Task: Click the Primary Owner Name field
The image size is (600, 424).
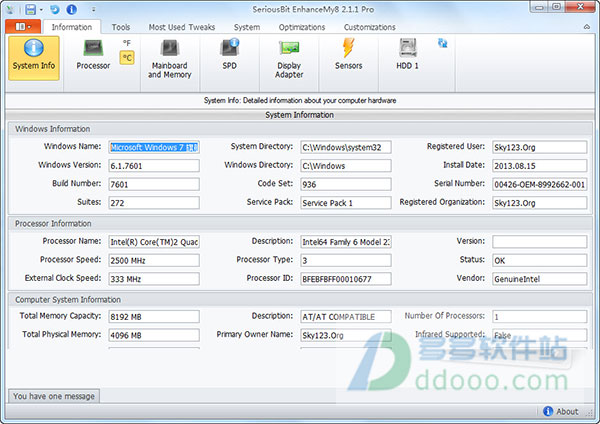Action: point(346,335)
